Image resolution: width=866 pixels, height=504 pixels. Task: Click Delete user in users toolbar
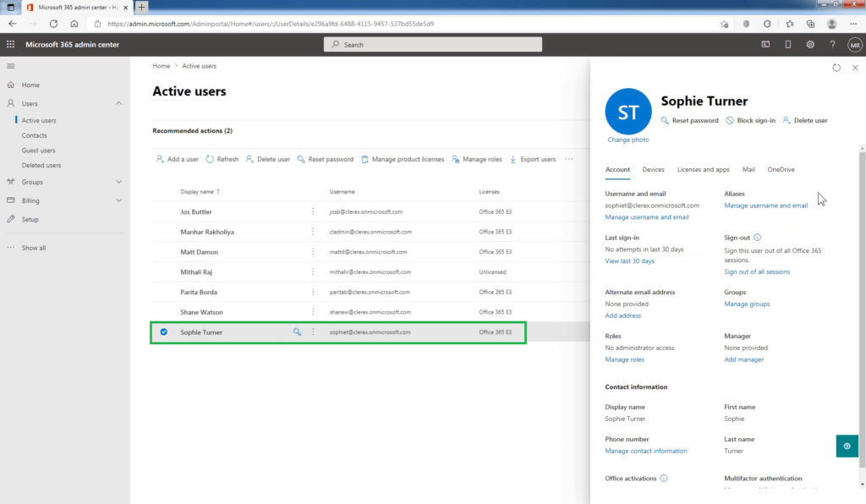pos(268,159)
